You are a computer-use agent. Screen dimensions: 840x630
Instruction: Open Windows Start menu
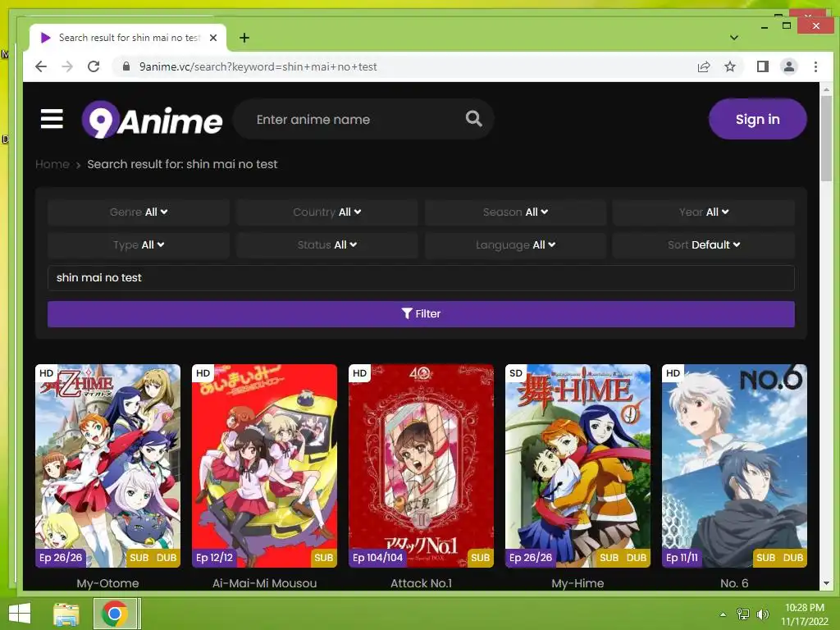point(20,614)
